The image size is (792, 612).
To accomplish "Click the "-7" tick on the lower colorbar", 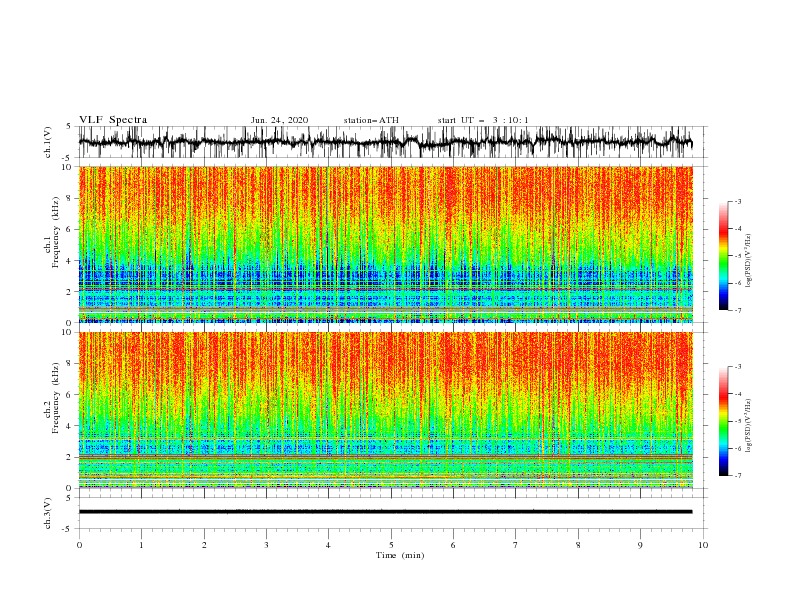I will 737,475.
